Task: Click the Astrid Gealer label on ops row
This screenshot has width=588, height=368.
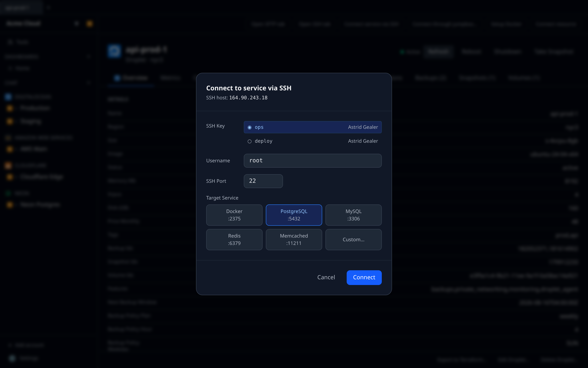Action: 363,127
